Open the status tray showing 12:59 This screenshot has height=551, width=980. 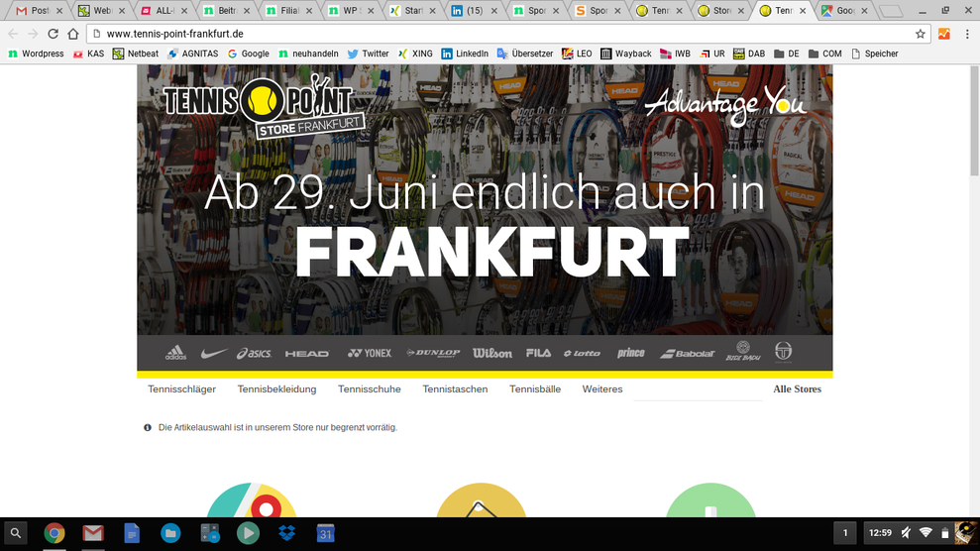(919, 533)
